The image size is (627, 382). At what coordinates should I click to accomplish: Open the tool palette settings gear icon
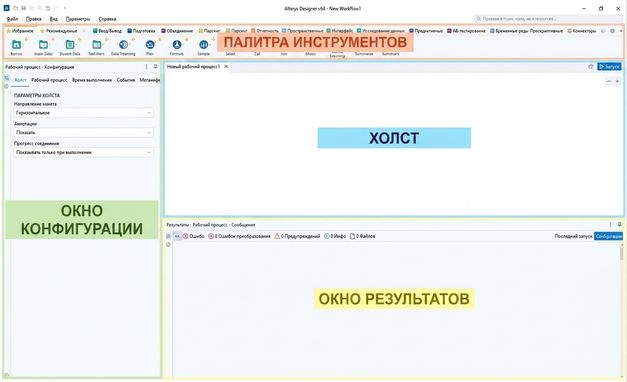point(612,31)
